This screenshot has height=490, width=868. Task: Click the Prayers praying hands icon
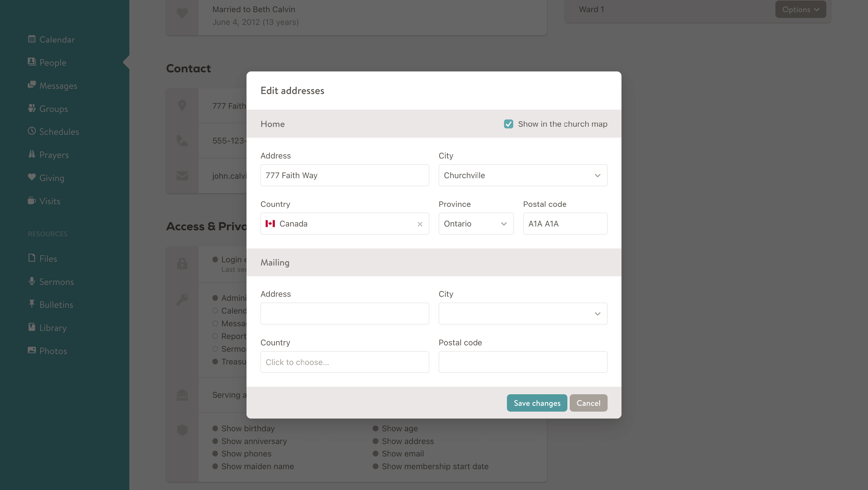(32, 154)
